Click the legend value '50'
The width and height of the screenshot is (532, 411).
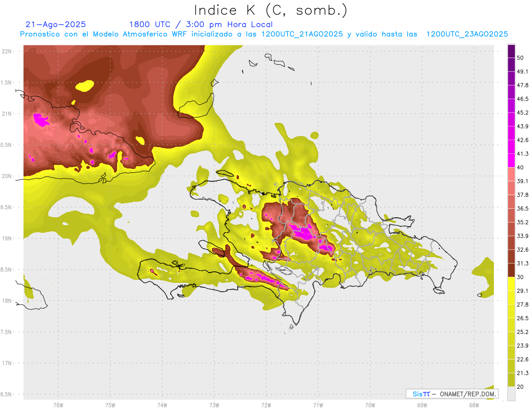pyautogui.click(x=520, y=58)
